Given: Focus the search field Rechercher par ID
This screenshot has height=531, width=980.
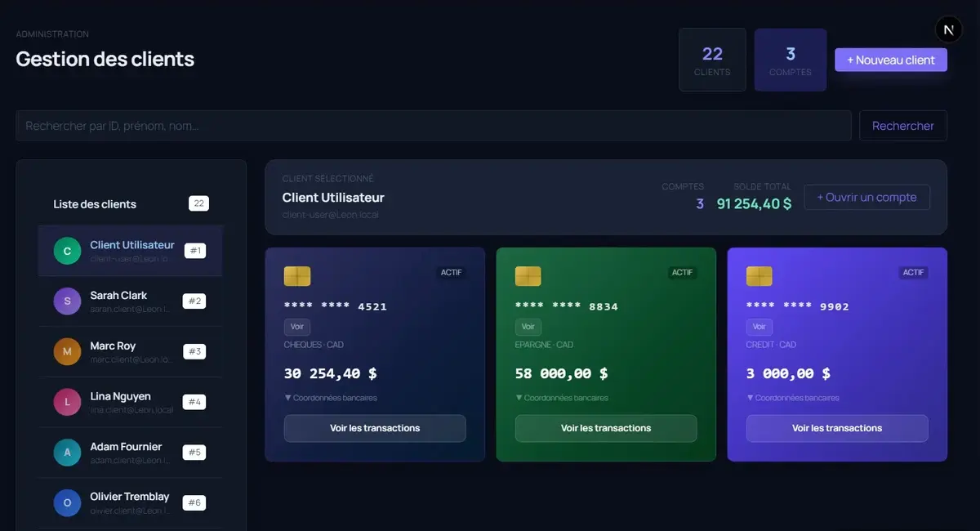Looking at the screenshot, I should point(434,126).
